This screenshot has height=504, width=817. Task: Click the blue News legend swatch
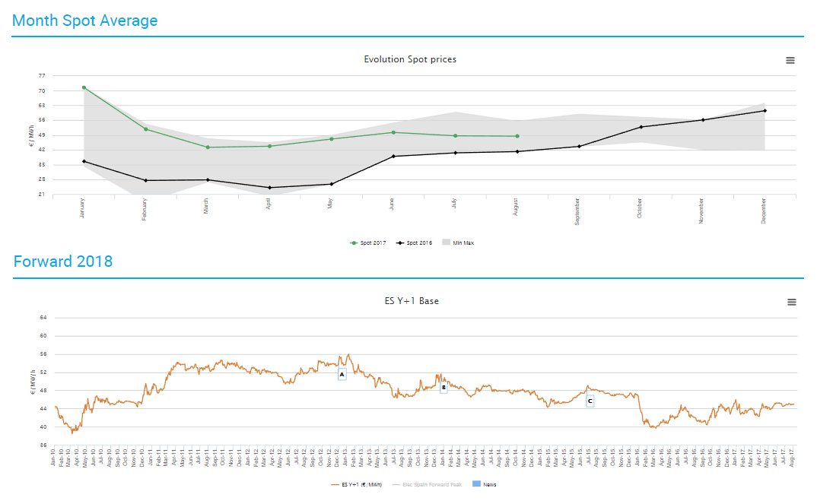coord(476,483)
